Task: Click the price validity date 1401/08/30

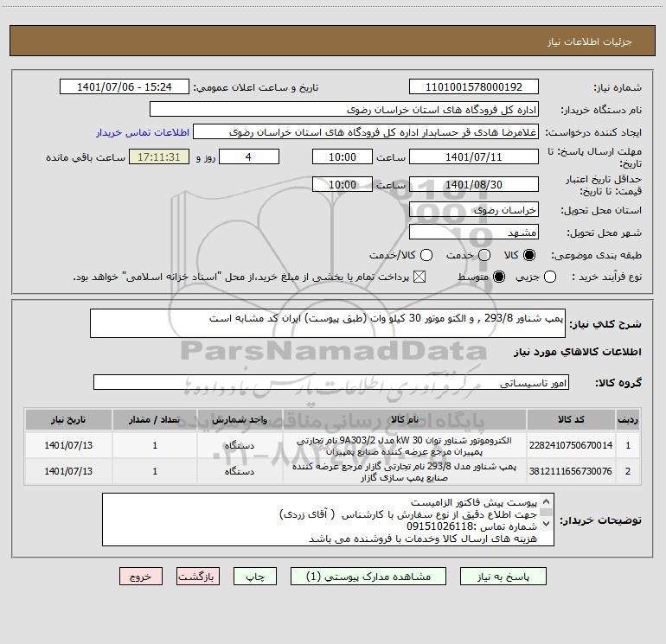Action: [x=474, y=184]
